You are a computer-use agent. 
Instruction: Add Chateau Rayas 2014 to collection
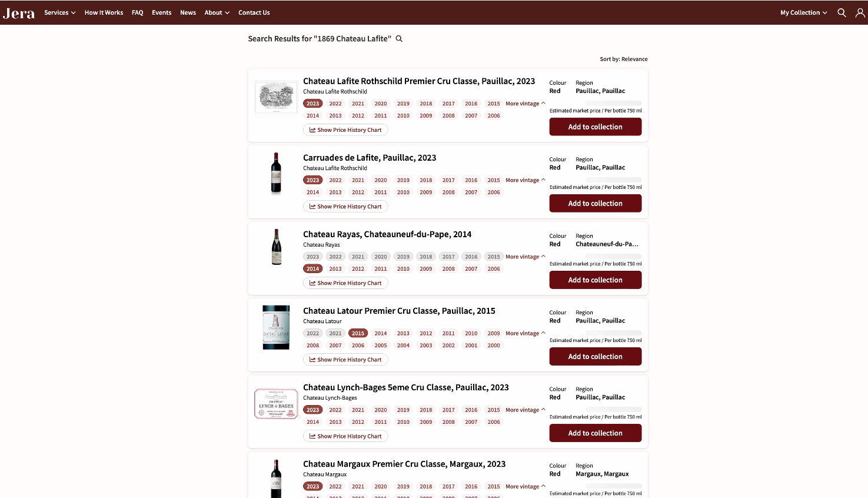coord(596,280)
